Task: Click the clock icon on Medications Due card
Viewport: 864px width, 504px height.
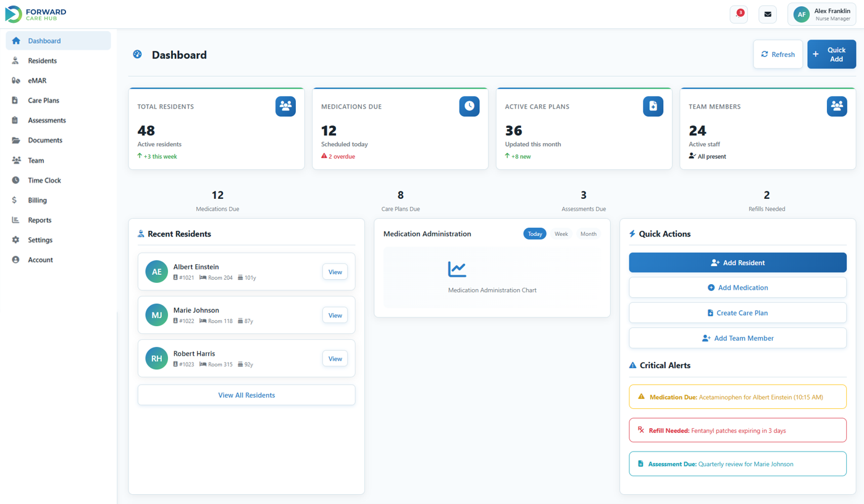Action: (469, 106)
